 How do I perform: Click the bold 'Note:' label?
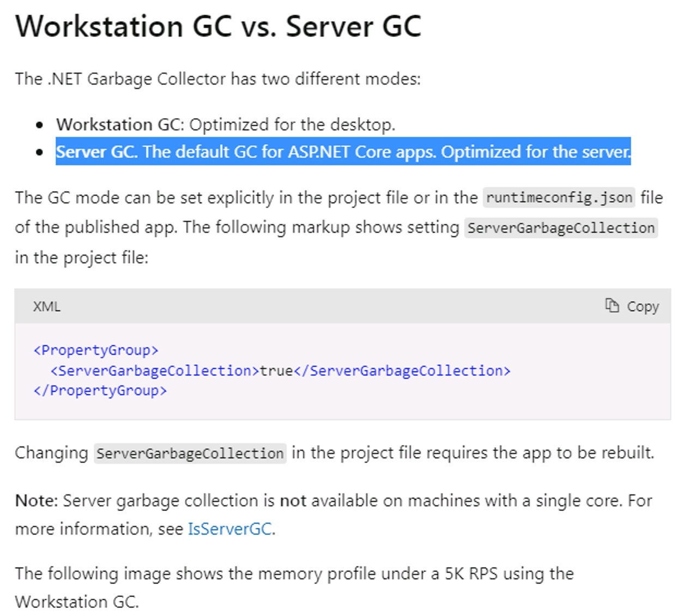(x=37, y=500)
